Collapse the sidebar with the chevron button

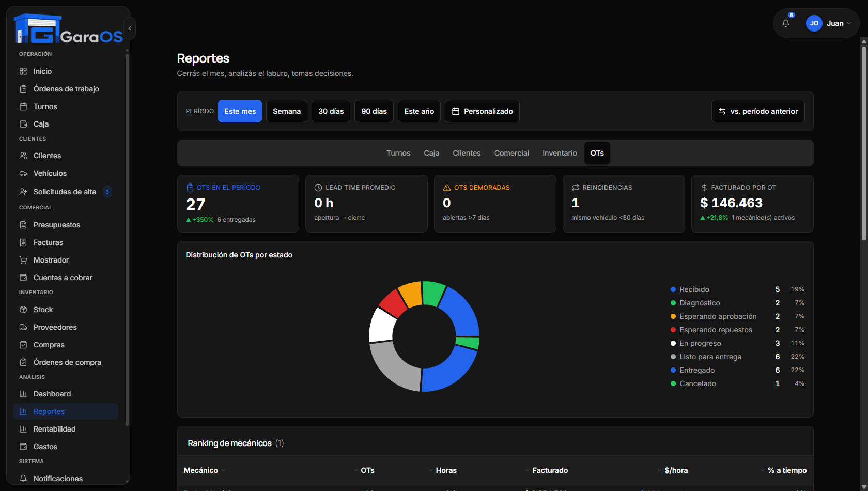(130, 28)
